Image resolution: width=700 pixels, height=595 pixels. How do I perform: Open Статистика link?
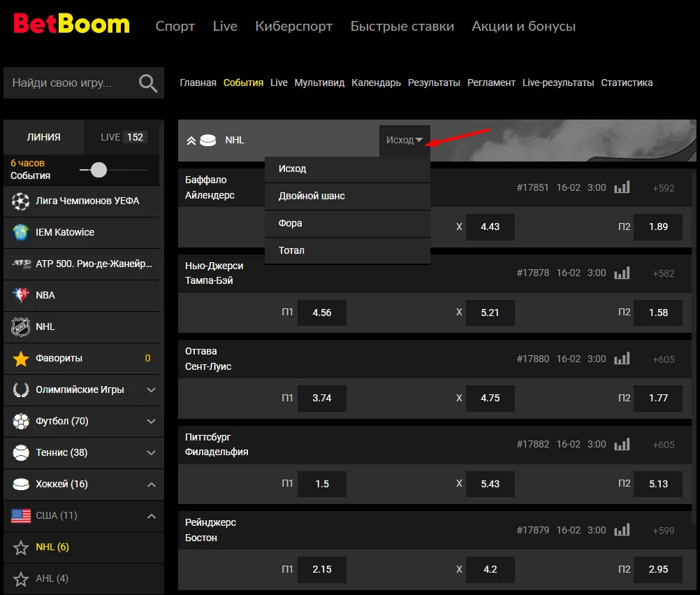click(x=627, y=83)
